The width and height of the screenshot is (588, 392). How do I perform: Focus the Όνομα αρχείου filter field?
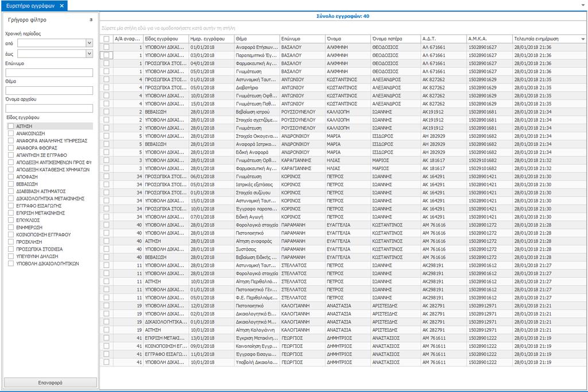coord(49,109)
